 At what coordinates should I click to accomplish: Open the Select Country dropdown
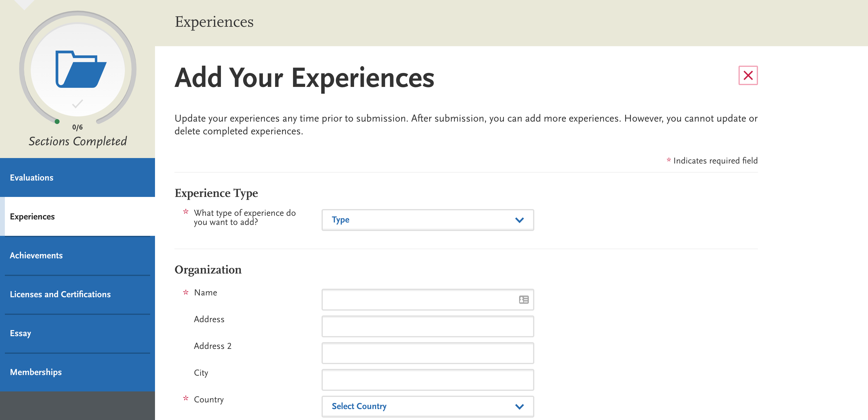click(427, 406)
